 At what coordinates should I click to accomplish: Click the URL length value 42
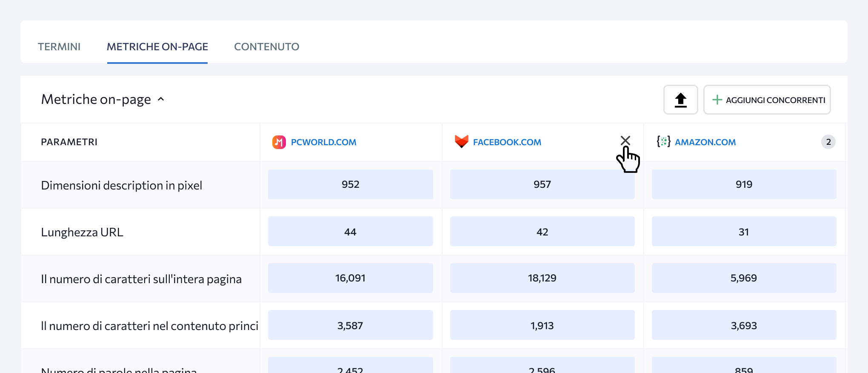542,231
